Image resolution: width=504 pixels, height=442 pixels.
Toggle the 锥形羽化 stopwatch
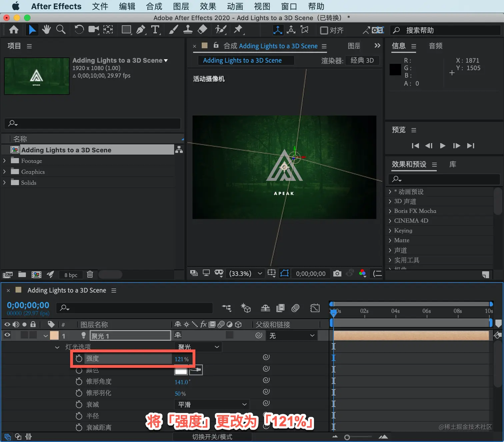coord(79,393)
